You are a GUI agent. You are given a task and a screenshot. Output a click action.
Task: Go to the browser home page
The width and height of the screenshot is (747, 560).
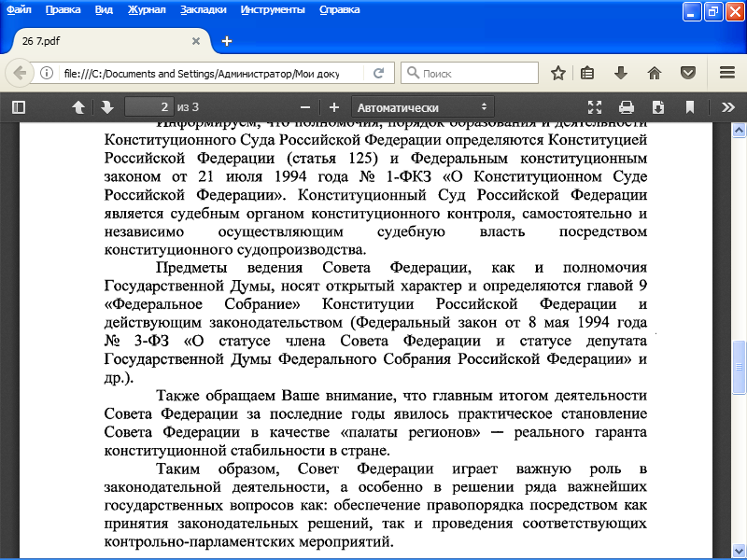tap(655, 74)
